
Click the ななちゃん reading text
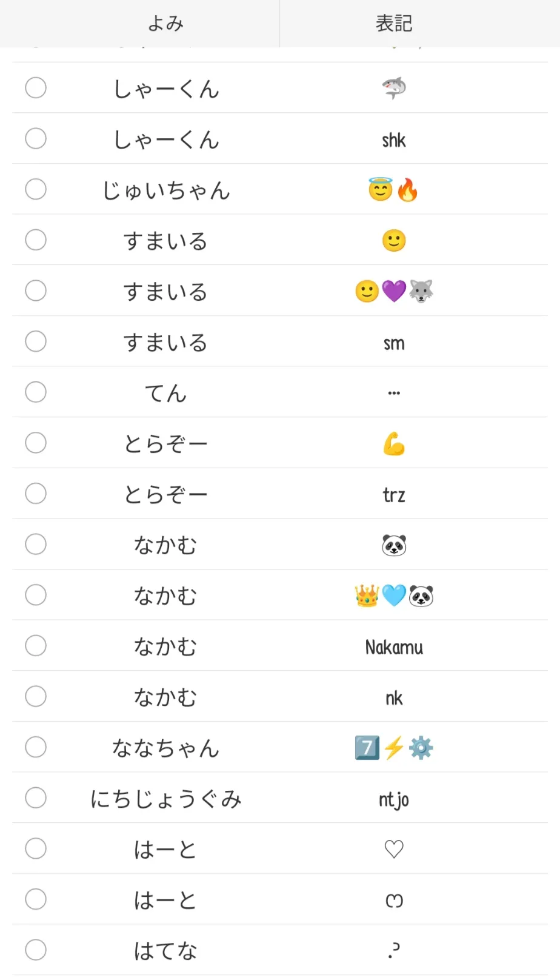(165, 748)
